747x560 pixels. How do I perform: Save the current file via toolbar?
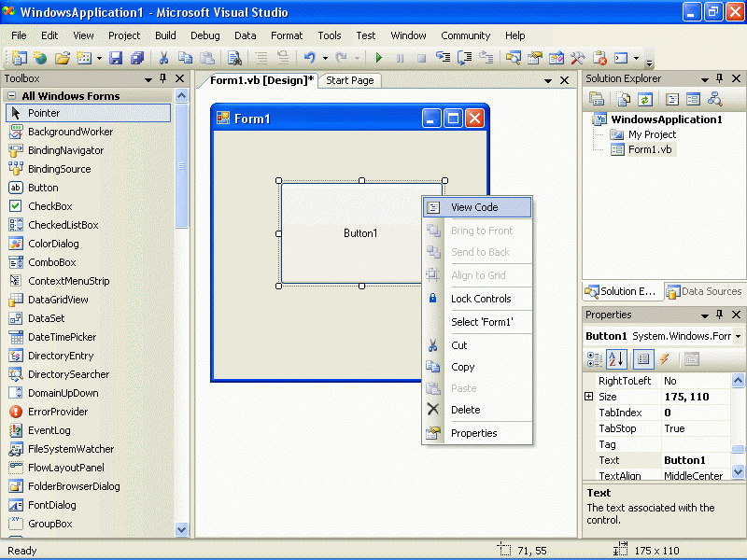[x=116, y=58]
